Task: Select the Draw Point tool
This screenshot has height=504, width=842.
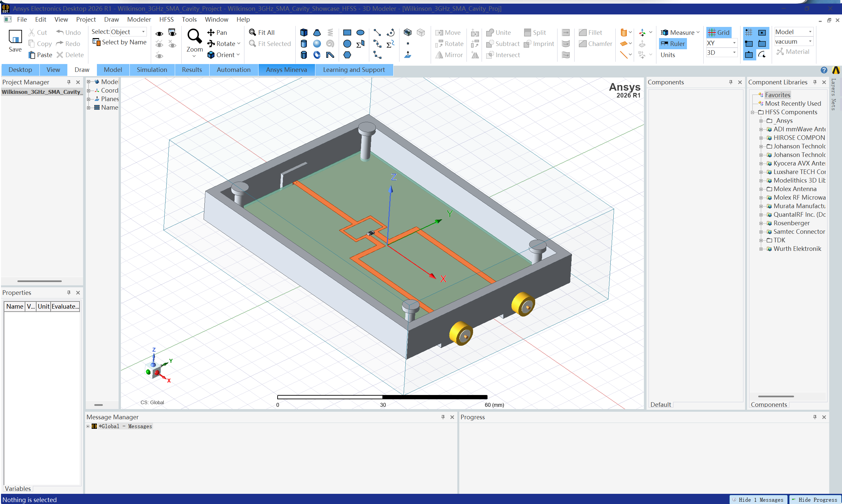Action: [x=408, y=44]
